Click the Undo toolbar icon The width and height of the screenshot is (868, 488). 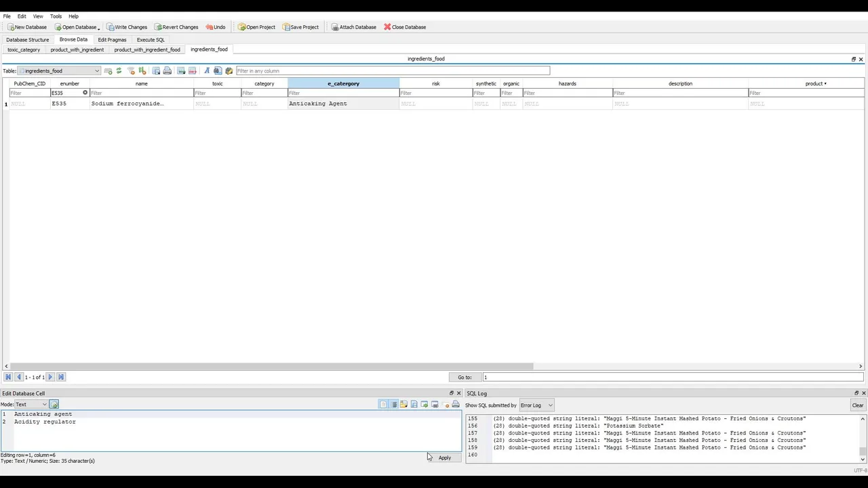pyautogui.click(x=210, y=27)
